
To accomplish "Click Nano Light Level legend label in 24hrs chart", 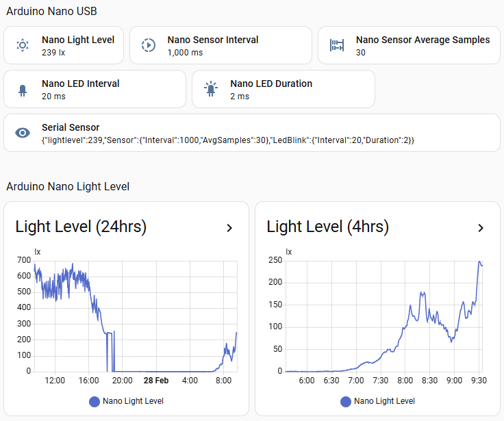I will point(133,401).
